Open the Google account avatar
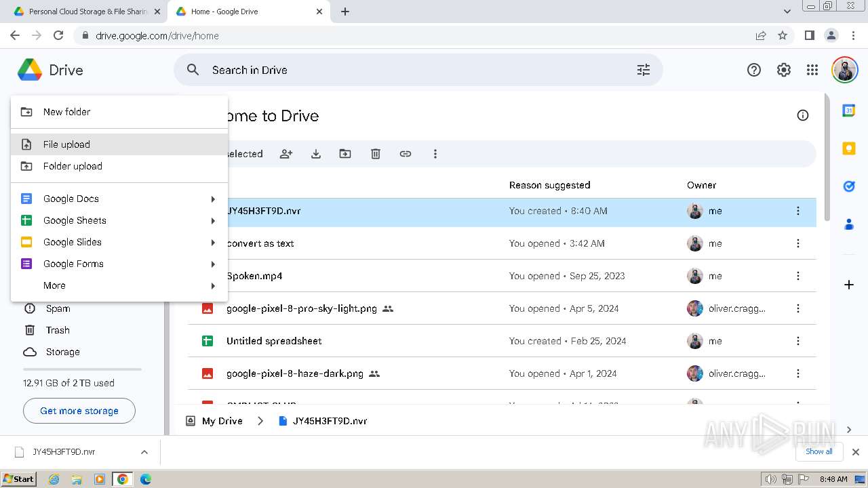The width and height of the screenshot is (868, 488). click(845, 70)
